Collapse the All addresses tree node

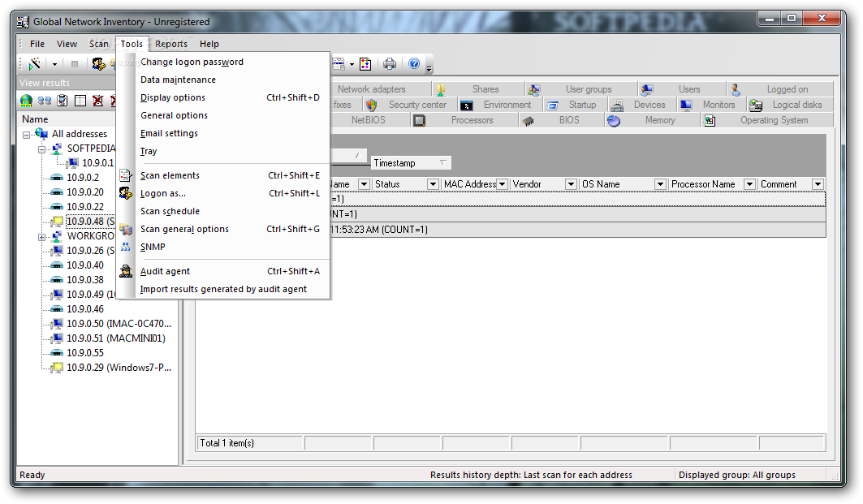tap(26, 135)
